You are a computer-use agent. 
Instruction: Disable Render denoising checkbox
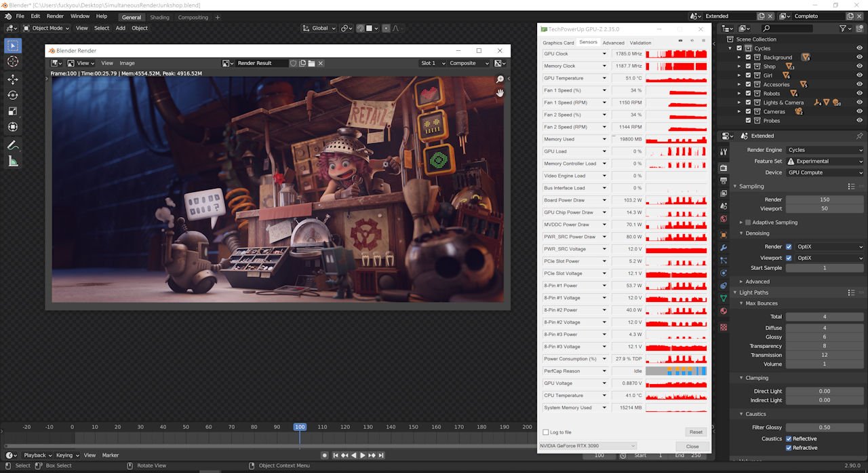coord(789,247)
